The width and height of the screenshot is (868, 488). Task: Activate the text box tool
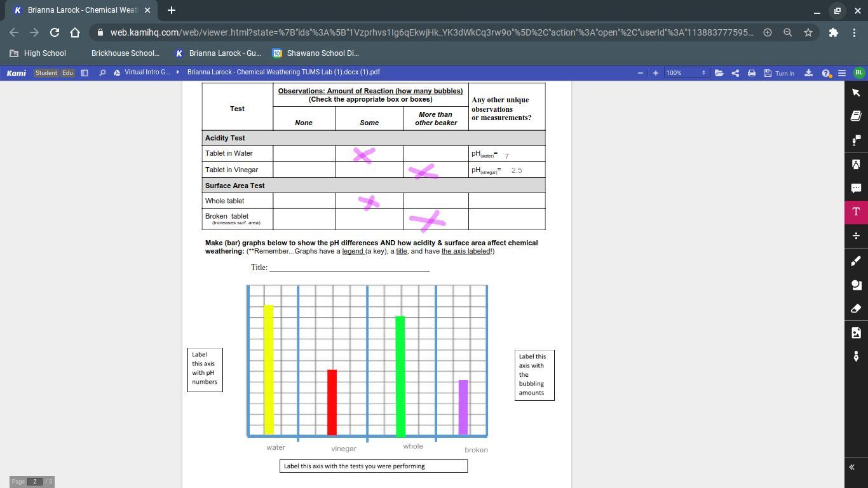(x=856, y=212)
